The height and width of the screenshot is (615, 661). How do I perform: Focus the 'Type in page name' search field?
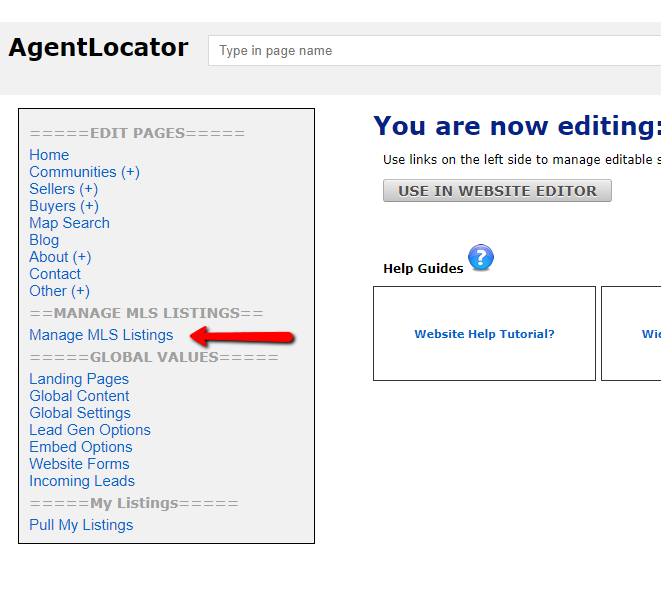(x=434, y=51)
